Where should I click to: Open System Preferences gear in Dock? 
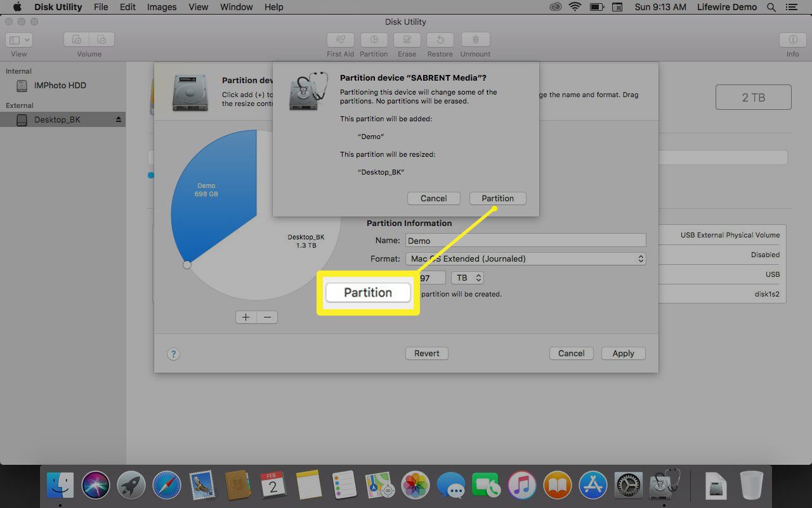[629, 486]
